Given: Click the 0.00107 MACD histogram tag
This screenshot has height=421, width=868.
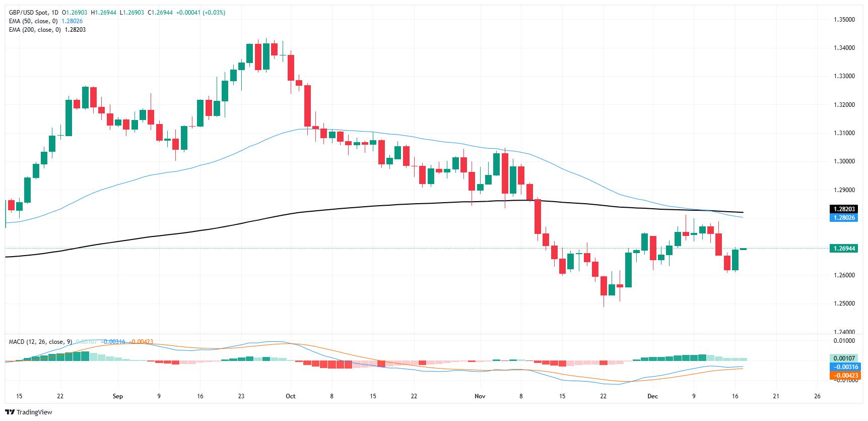Looking at the screenshot, I should (x=843, y=358).
